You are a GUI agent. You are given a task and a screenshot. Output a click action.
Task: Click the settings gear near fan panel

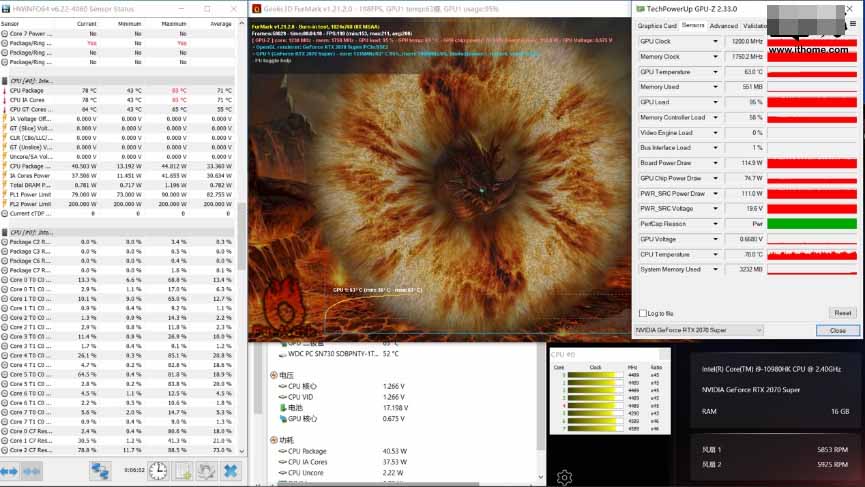(564, 477)
